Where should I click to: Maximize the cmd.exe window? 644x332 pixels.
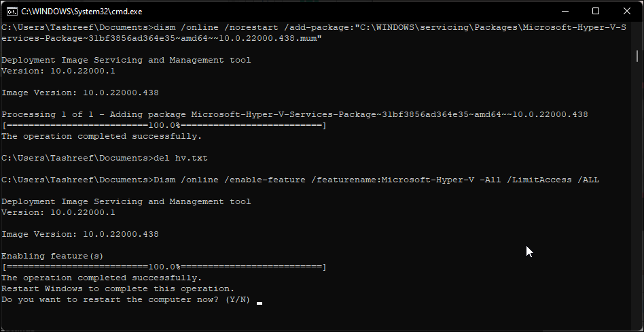coord(596,11)
